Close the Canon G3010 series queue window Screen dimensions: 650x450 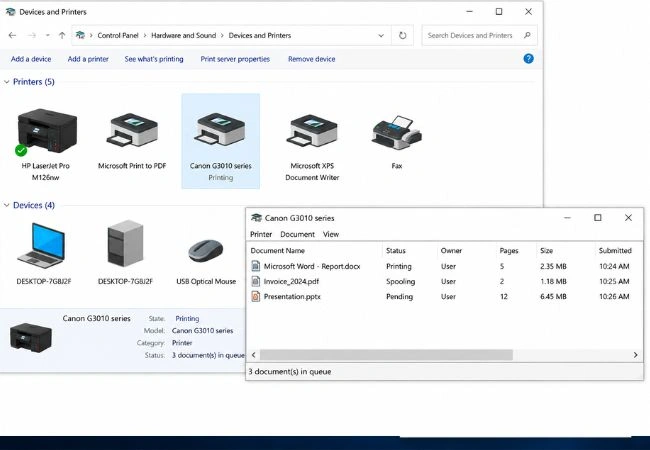click(628, 218)
